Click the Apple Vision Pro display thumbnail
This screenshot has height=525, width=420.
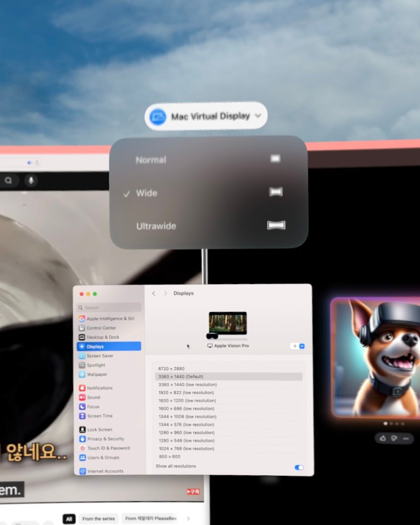228,323
